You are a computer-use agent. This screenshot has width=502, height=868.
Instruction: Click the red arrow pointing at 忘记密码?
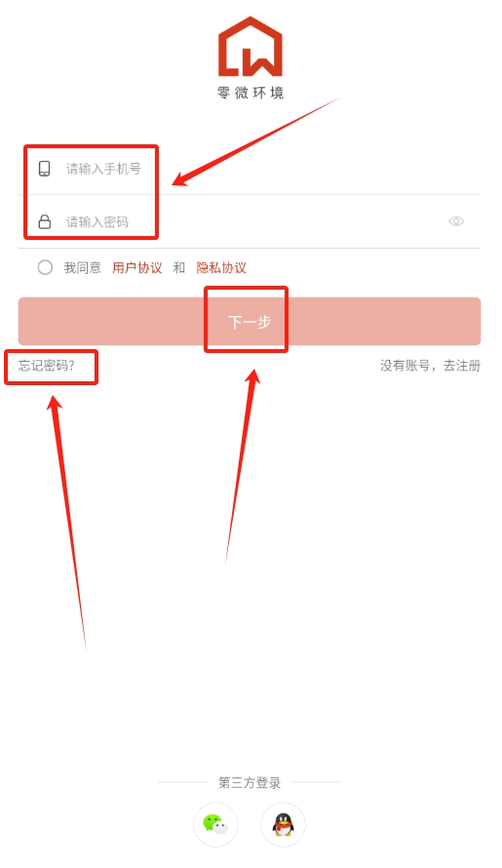click(x=67, y=523)
